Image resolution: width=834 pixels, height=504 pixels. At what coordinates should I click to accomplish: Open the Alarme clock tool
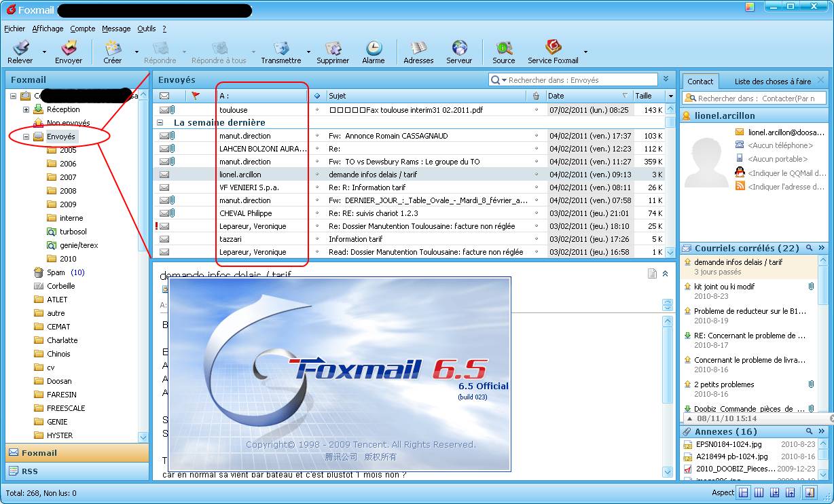(x=374, y=48)
